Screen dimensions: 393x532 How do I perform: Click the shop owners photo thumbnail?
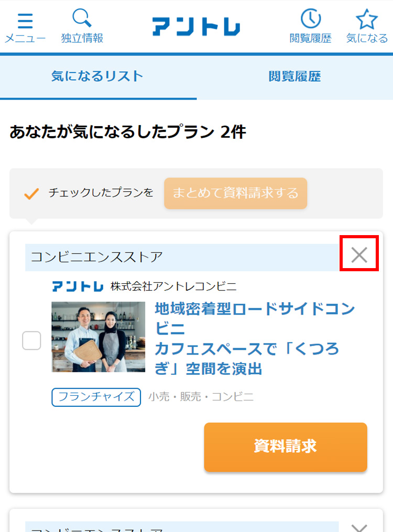click(x=98, y=337)
